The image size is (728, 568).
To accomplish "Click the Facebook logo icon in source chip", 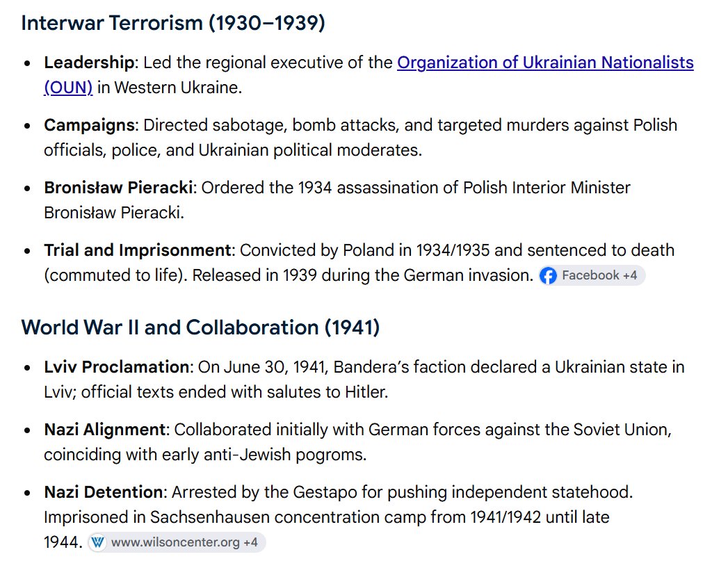I will click(549, 275).
